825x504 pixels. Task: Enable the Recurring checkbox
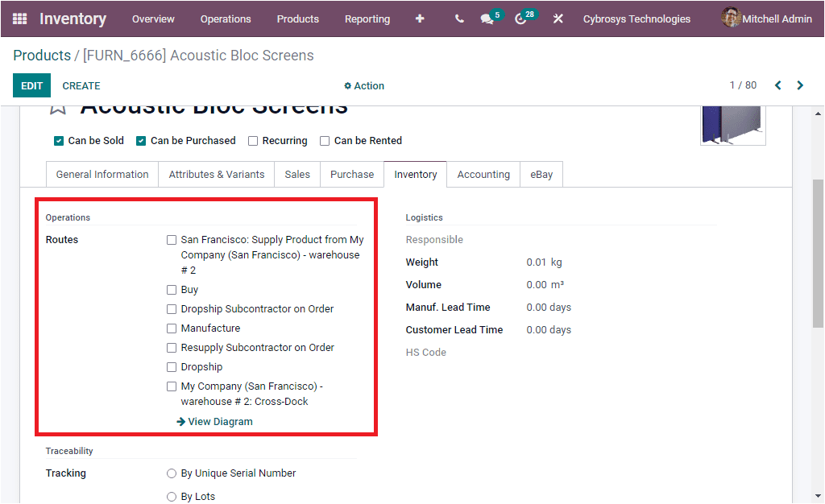[252, 140]
